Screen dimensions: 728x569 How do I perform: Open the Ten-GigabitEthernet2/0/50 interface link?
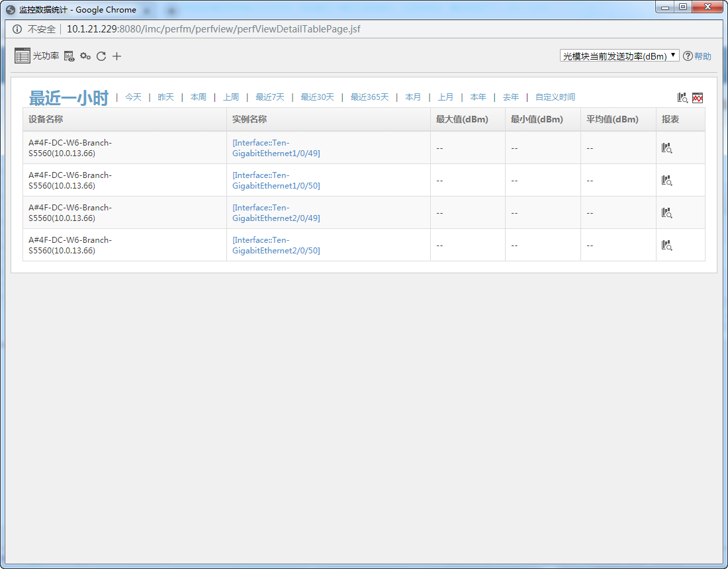pos(276,245)
